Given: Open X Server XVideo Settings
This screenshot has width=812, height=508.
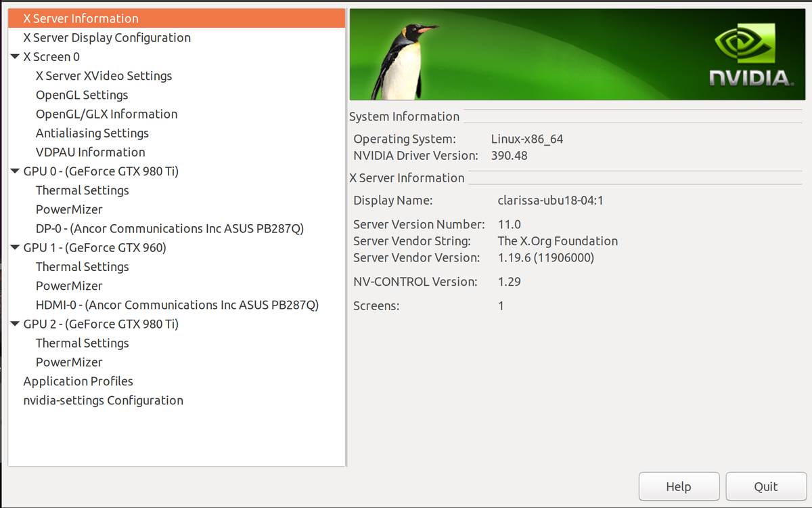Looking at the screenshot, I should pyautogui.click(x=104, y=76).
